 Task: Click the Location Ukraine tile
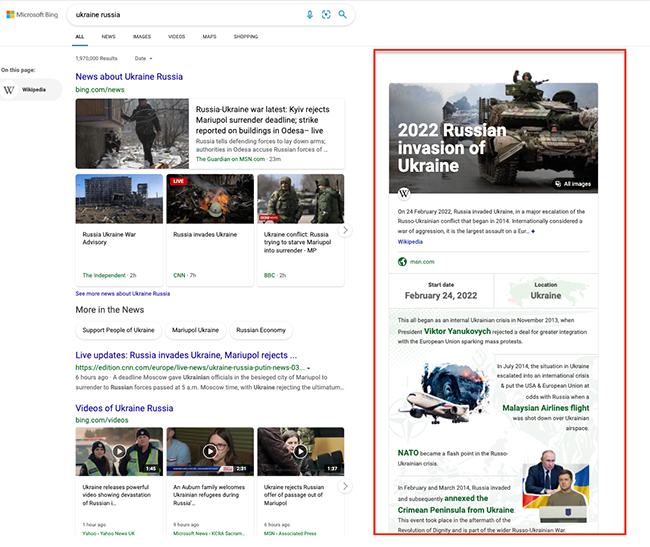coord(546,291)
